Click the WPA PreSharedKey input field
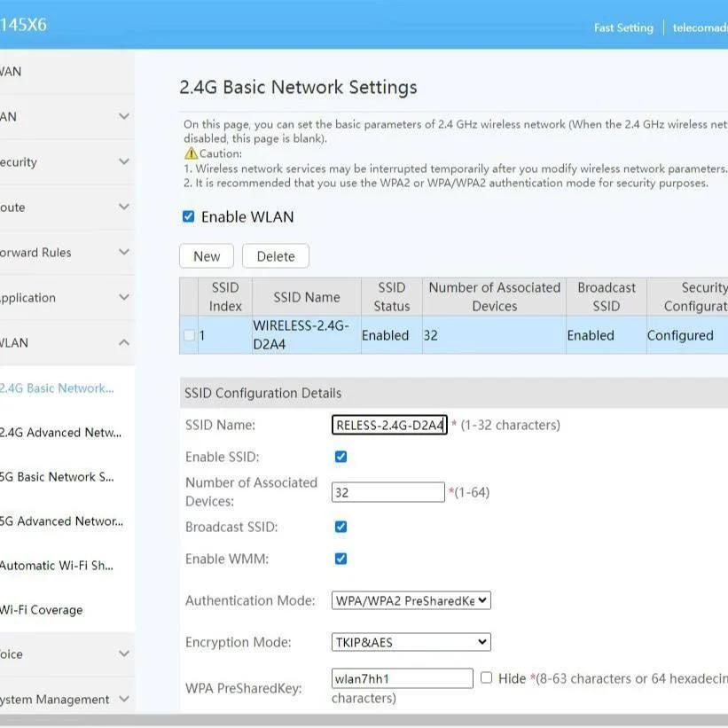728x728 pixels. [402, 679]
